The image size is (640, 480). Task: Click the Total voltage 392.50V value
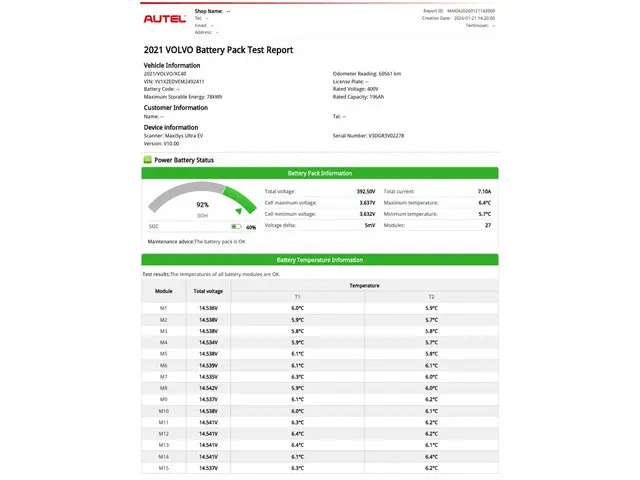click(x=365, y=191)
